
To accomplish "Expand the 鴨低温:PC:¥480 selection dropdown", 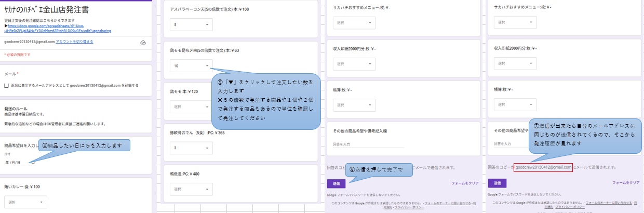I will 191,189.
